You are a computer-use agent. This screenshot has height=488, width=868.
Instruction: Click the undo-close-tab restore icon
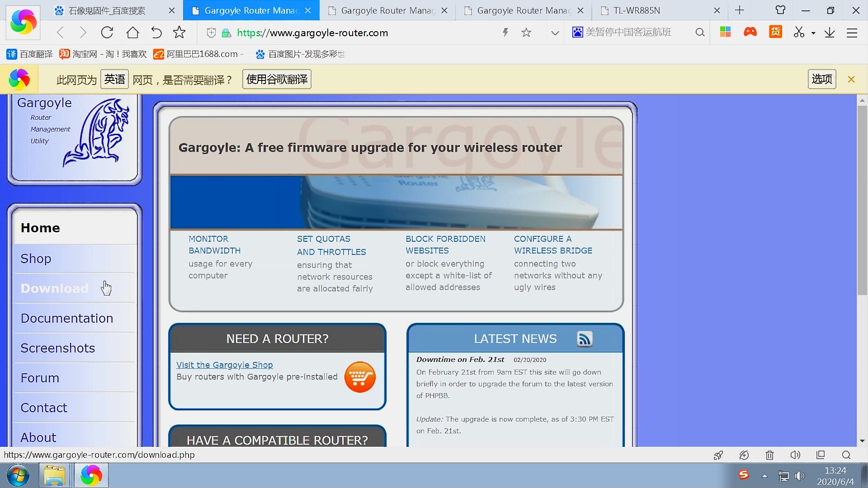coord(156,33)
